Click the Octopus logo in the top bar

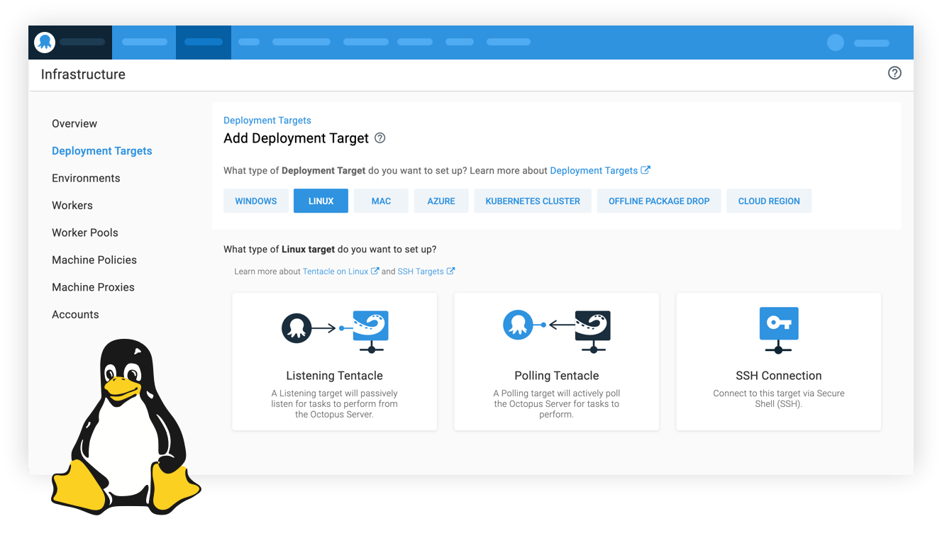[45, 43]
